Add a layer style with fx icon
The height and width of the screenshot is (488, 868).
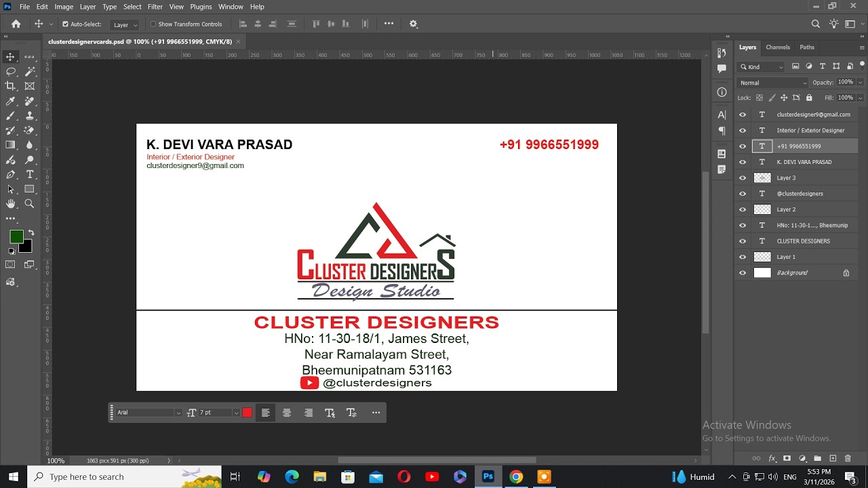772,459
